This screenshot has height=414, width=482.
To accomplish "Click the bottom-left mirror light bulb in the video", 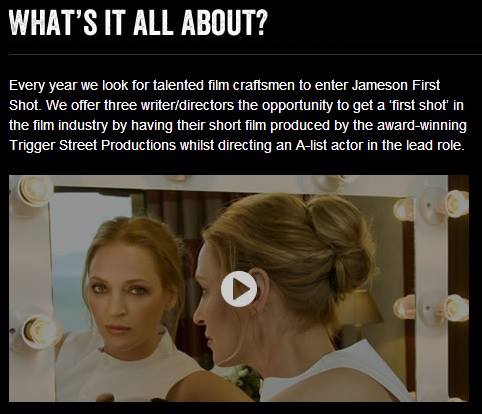I will (x=37, y=331).
